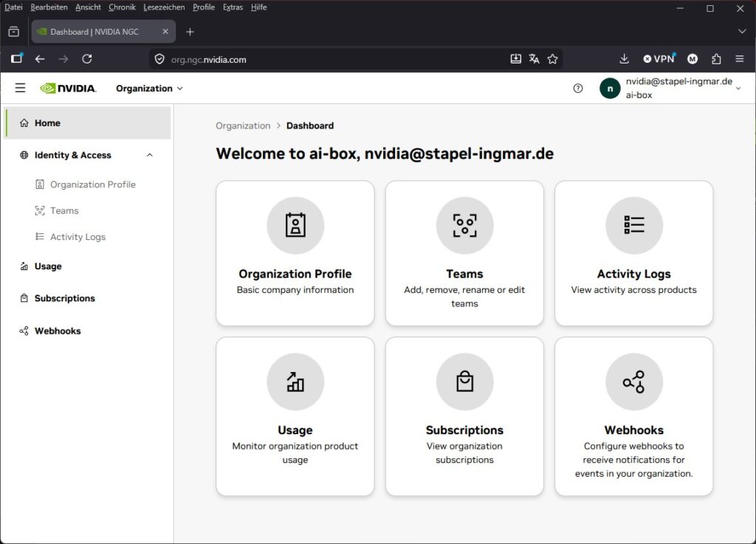Open the browser downloads icon
756x544 pixels.
pos(624,59)
